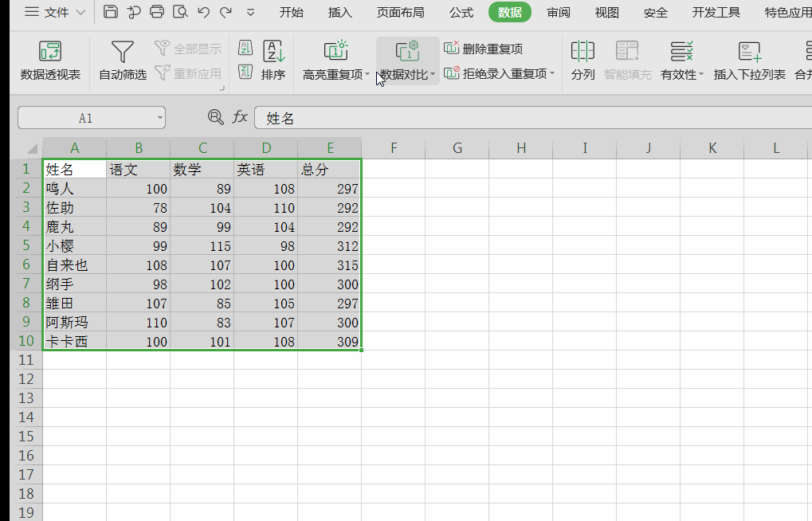The width and height of the screenshot is (812, 521).
Task: Click the fx insert function button
Action: tap(240, 117)
